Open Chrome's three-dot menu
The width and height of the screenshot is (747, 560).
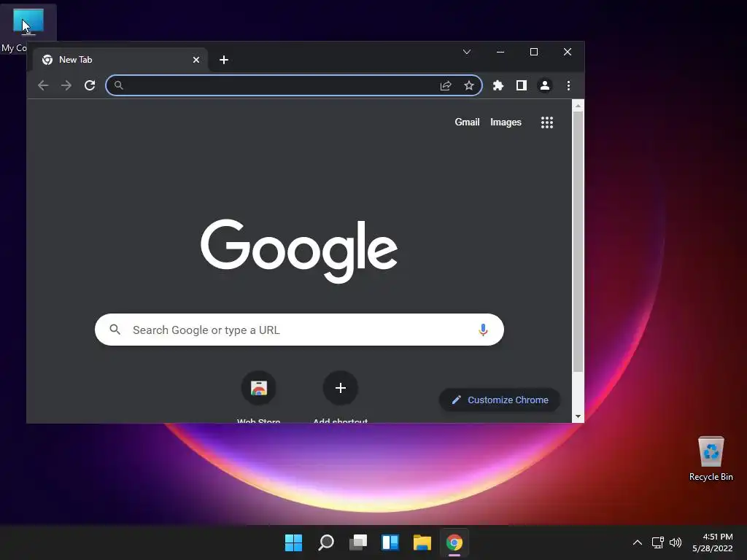click(568, 85)
